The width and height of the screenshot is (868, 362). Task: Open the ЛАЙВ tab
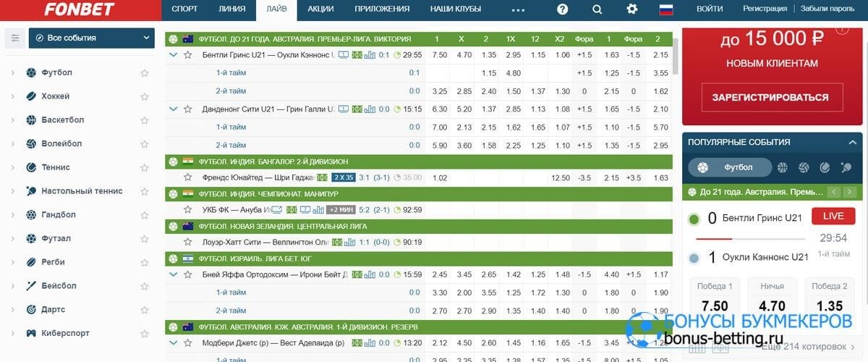click(x=276, y=9)
